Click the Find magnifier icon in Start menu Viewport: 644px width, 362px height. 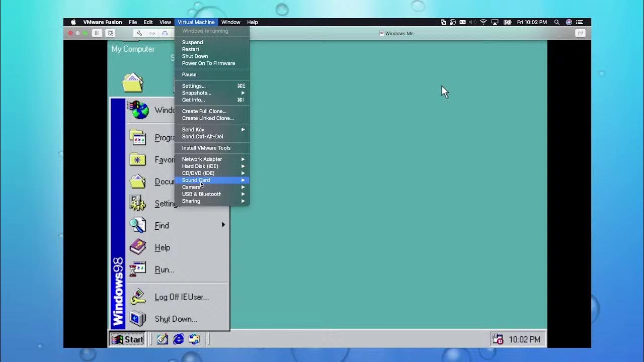[x=138, y=225]
